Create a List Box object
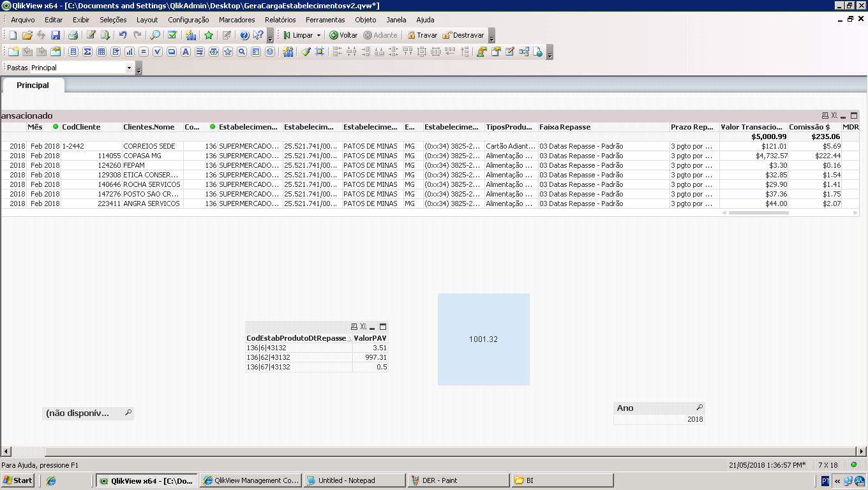This screenshot has height=490, width=868. pos(73,52)
